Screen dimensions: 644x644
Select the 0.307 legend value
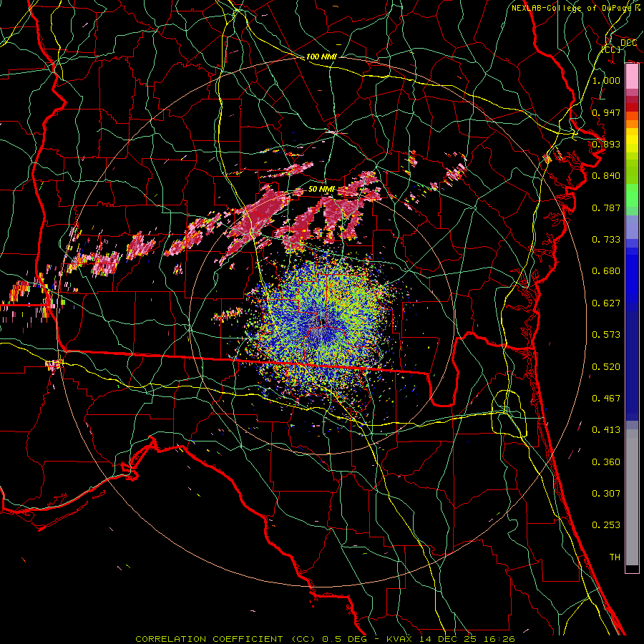coord(606,493)
